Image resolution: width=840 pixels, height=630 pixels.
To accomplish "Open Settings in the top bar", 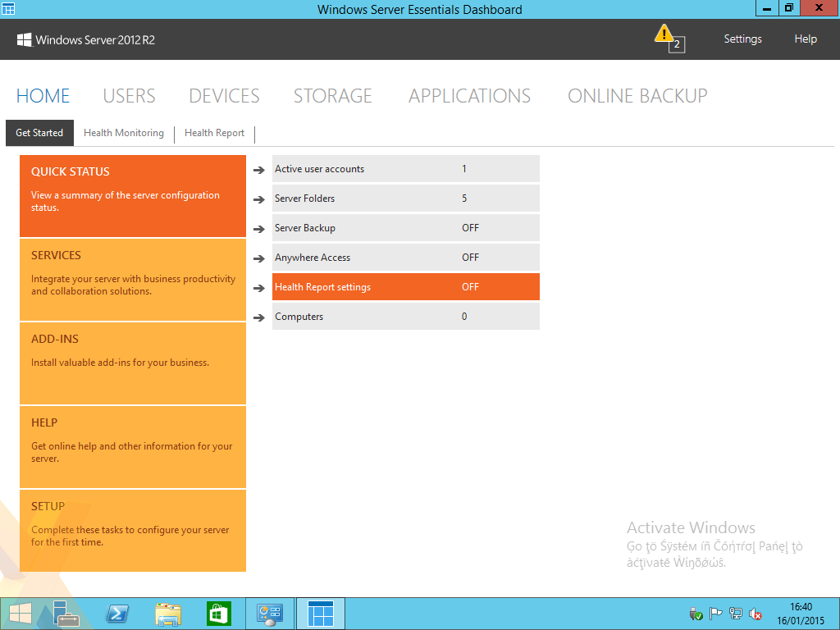I will pos(742,39).
